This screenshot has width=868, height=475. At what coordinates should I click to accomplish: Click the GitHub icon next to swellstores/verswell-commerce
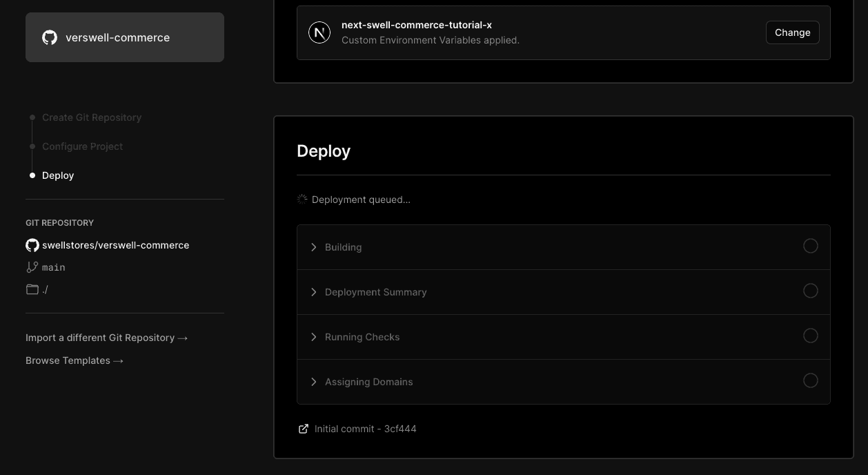pos(32,245)
